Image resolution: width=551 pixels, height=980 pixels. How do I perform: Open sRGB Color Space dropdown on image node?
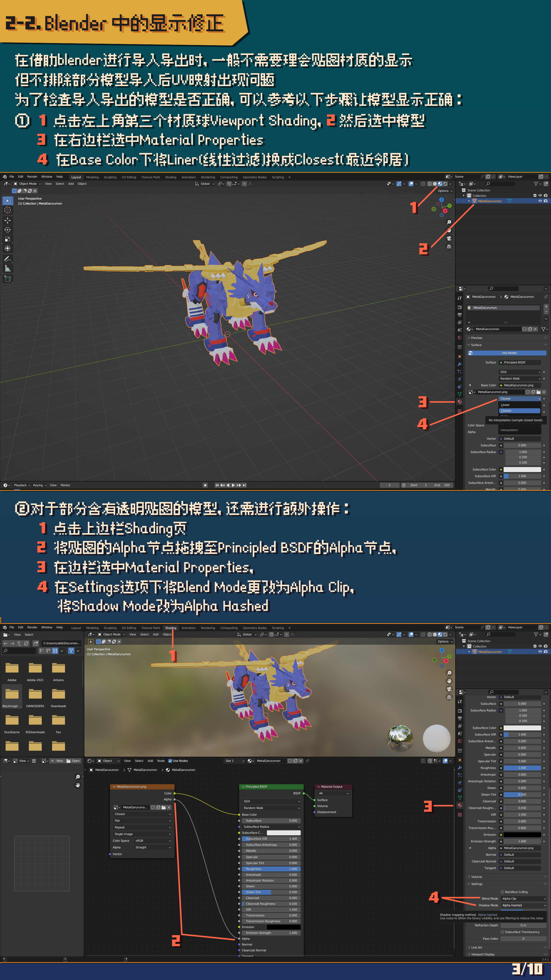click(152, 841)
